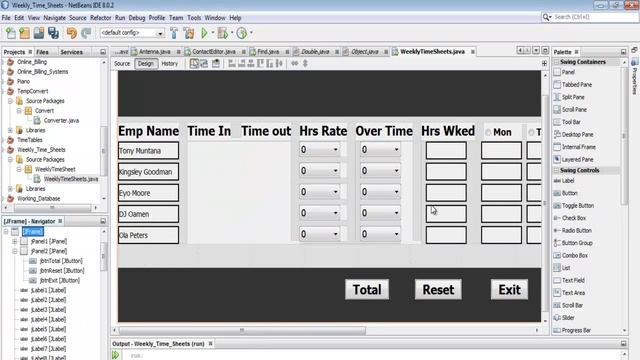Select the Tabbed Pane palette item
640x360 pixels.
tap(573, 84)
